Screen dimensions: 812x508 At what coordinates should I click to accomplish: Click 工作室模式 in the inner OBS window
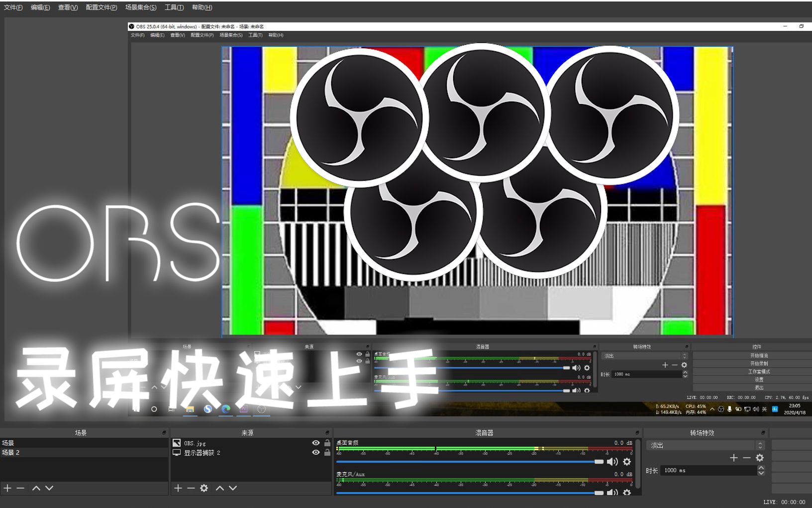click(x=759, y=372)
